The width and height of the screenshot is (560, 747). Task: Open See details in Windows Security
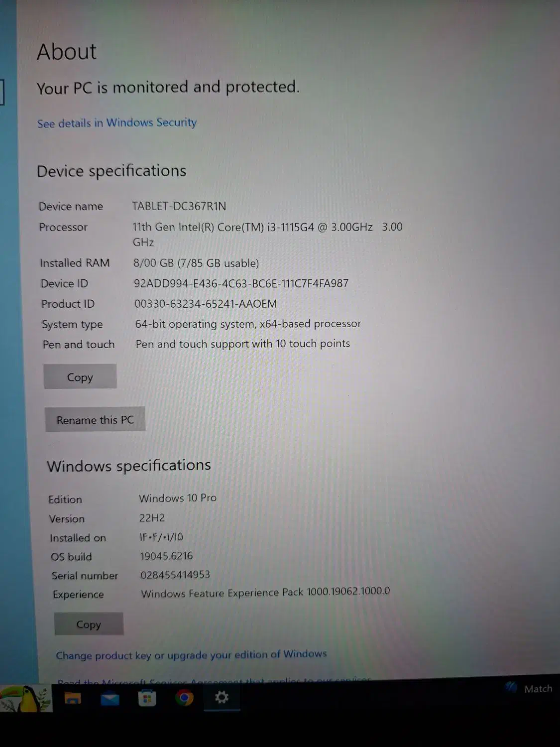[117, 123]
